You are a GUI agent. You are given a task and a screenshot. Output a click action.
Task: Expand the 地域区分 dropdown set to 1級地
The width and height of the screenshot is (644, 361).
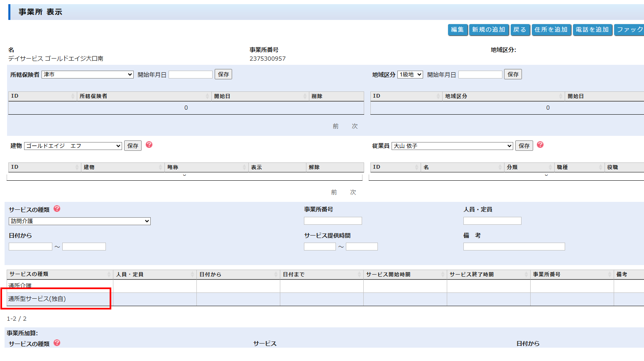click(x=410, y=75)
